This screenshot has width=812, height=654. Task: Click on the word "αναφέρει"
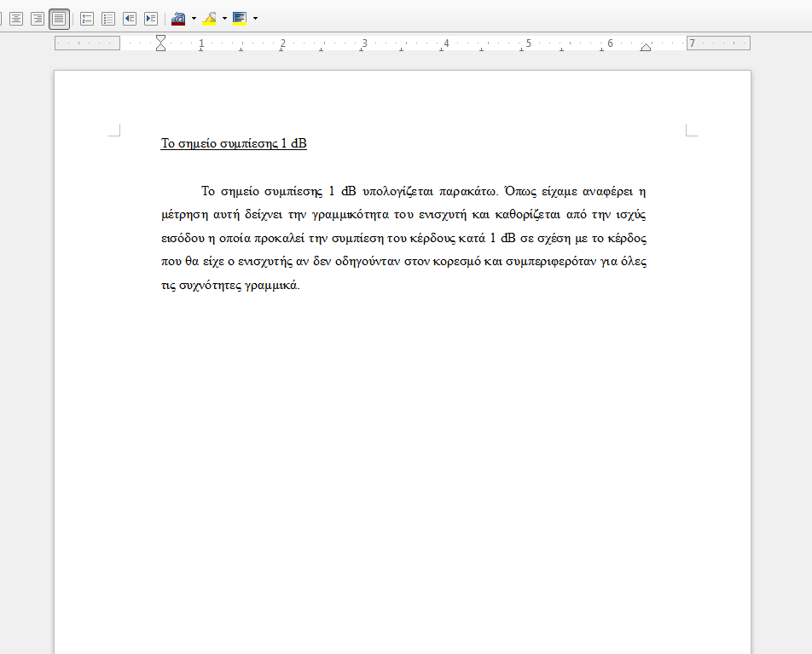pos(608,192)
